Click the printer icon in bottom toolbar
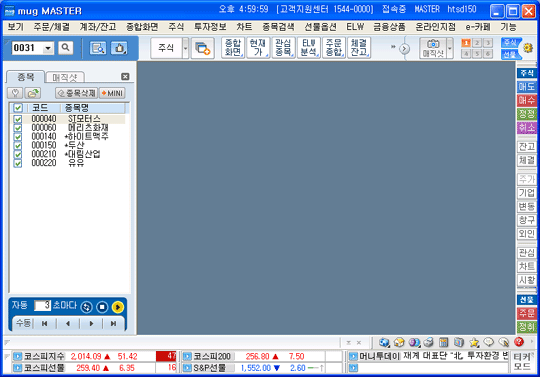This screenshot has width=540, height=377. pos(429,342)
